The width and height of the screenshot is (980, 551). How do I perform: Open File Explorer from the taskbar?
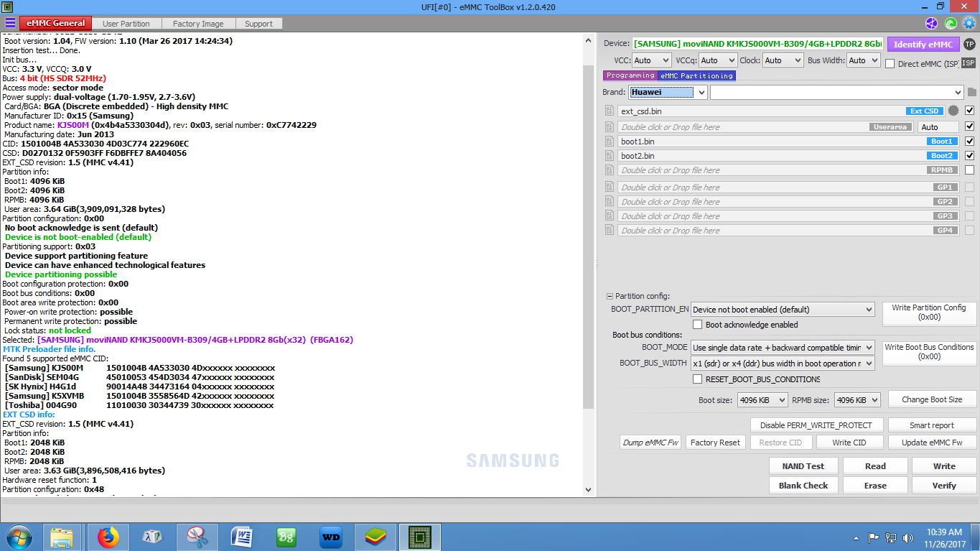pos(62,537)
